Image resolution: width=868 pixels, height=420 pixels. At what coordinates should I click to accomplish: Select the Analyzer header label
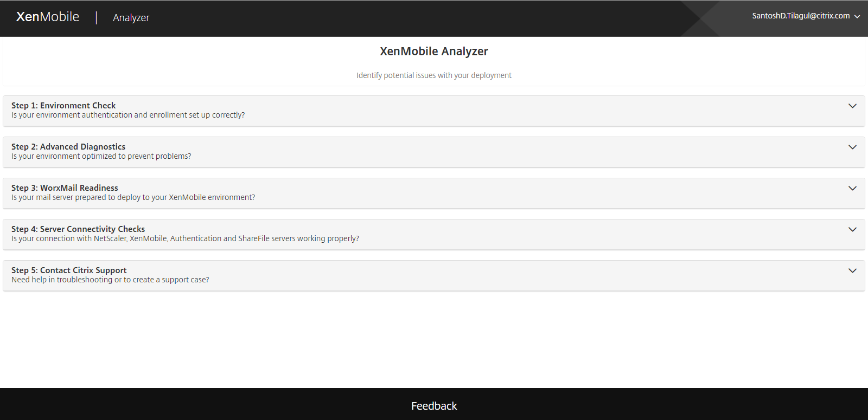[131, 18]
